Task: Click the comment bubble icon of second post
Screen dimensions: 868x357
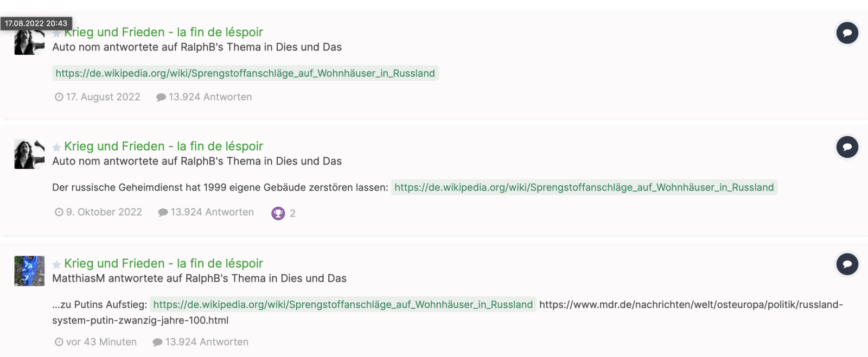Action: (x=847, y=147)
